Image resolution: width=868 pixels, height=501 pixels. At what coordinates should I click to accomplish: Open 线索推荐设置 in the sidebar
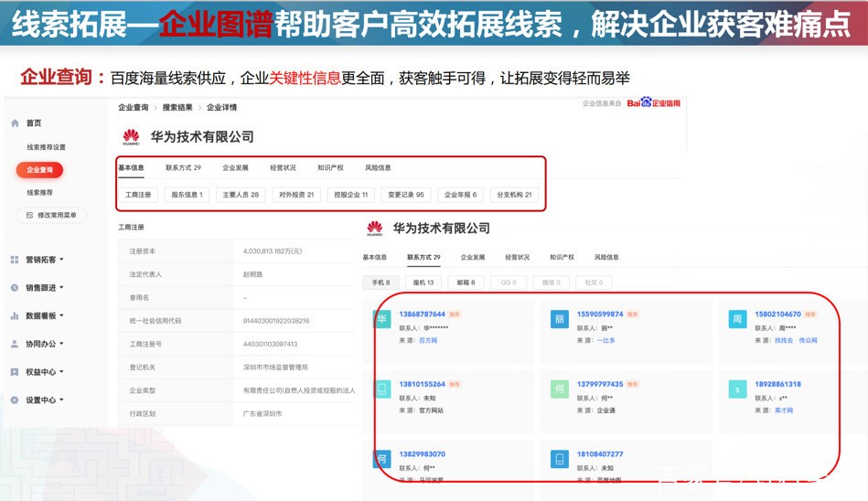46,147
